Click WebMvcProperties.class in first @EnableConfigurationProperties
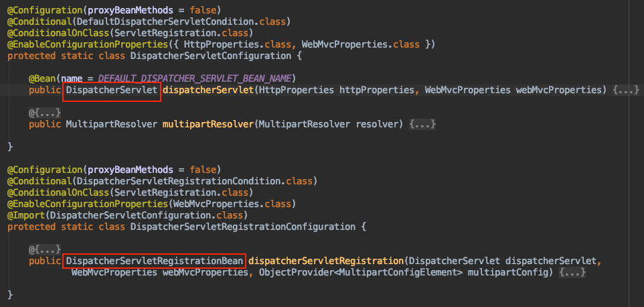The width and height of the screenshot is (644, 307). (x=361, y=44)
